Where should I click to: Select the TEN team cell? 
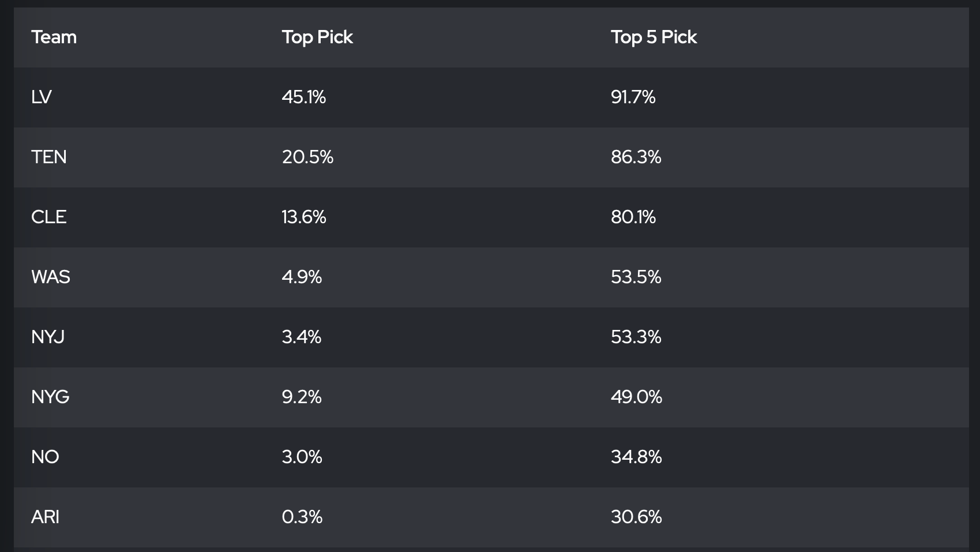coord(49,157)
